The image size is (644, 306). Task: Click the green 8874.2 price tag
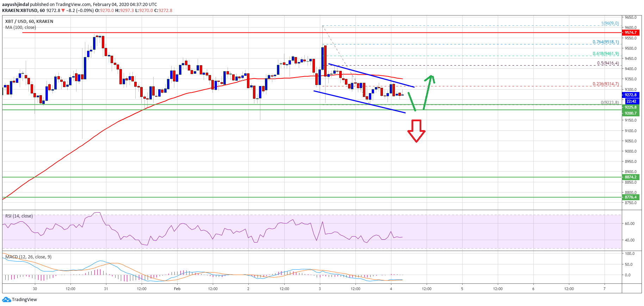tap(631, 177)
